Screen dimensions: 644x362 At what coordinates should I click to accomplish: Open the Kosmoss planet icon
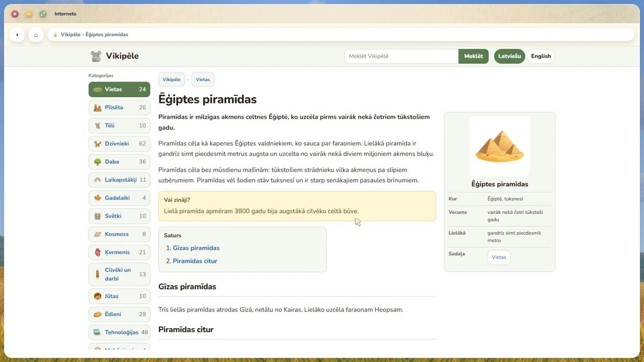[x=97, y=234]
